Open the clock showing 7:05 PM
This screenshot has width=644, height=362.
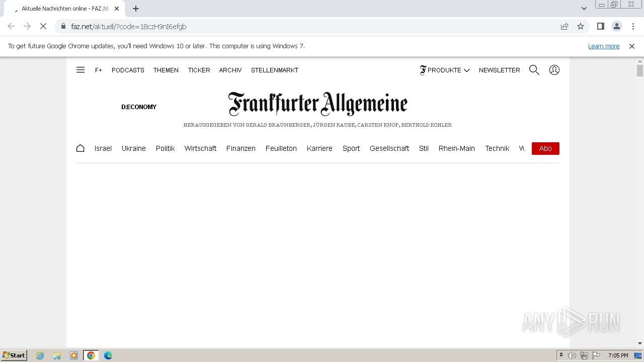click(618, 355)
